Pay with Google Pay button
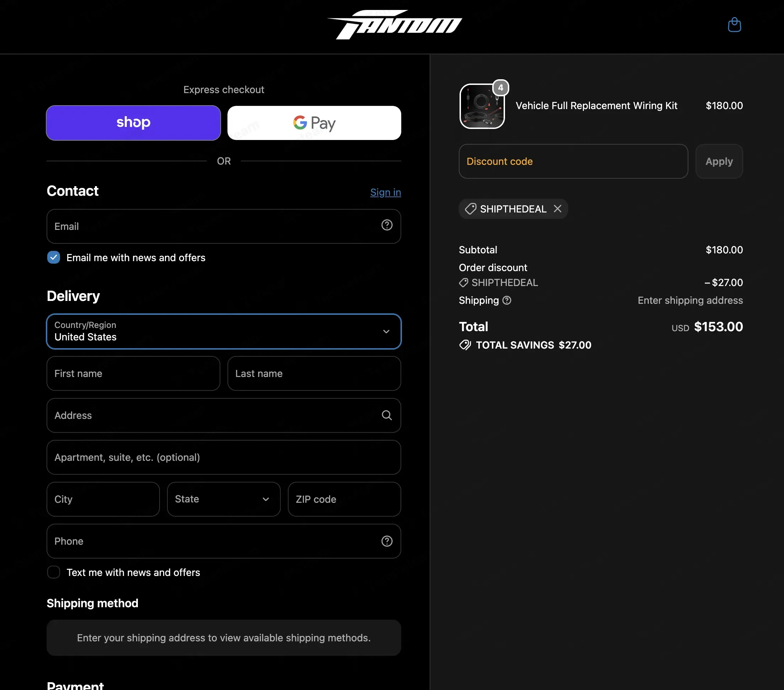Screen dimensions: 784x690 click(314, 123)
